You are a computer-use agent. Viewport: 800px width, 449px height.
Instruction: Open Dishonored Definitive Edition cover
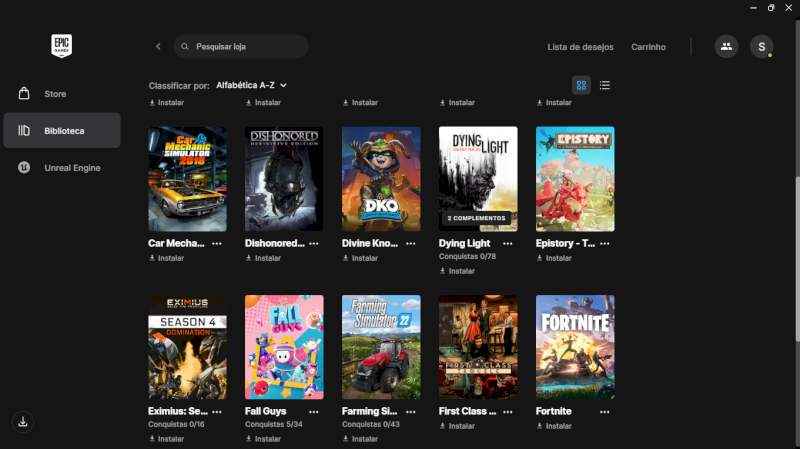284,179
